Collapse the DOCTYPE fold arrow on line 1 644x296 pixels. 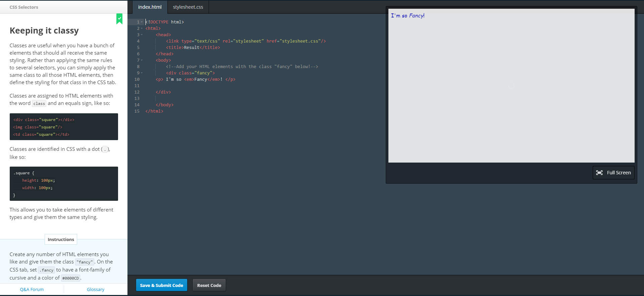point(142,22)
